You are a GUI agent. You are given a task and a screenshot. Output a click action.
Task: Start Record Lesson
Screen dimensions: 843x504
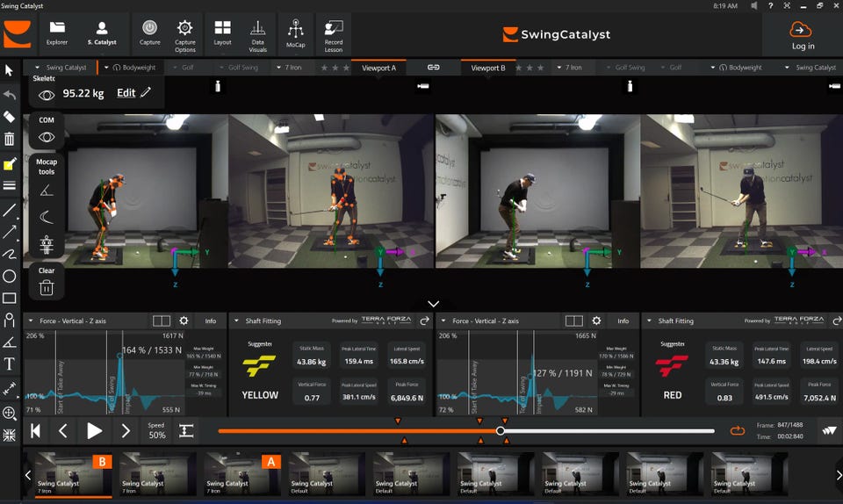[x=334, y=35]
